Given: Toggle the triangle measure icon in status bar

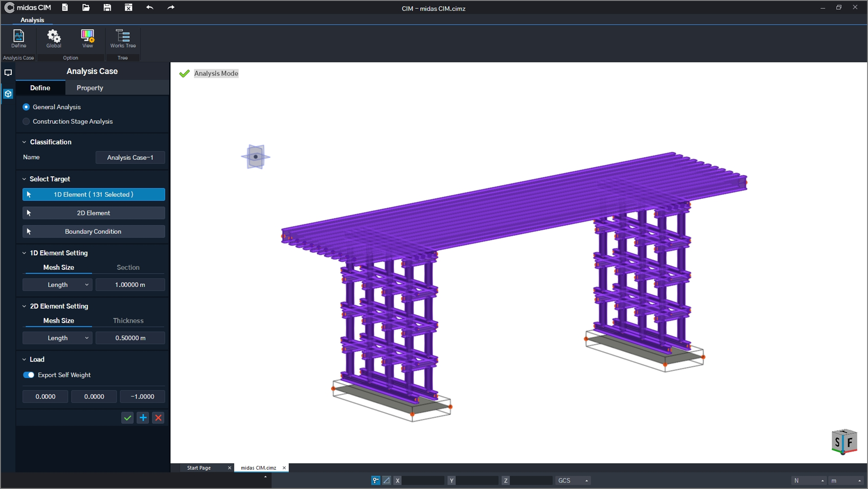Looking at the screenshot, I should click(x=387, y=480).
